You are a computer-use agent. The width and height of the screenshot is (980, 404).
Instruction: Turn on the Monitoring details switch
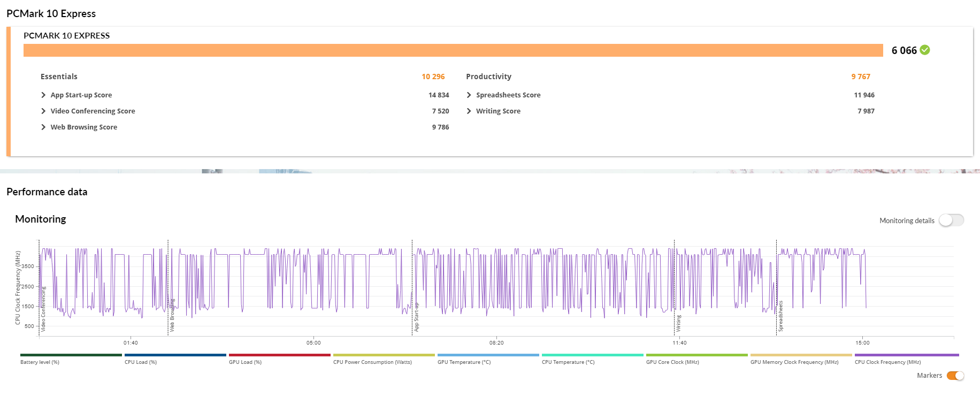(951, 220)
